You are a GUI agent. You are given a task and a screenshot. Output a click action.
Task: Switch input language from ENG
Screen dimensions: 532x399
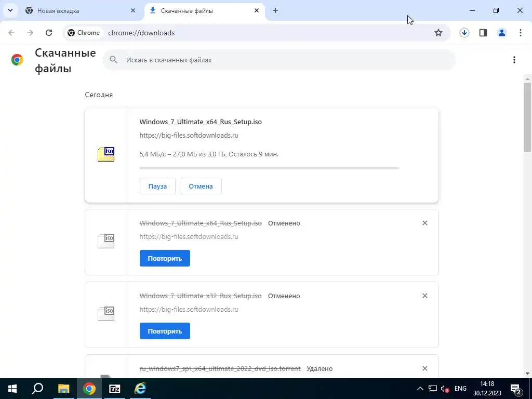[x=460, y=388]
